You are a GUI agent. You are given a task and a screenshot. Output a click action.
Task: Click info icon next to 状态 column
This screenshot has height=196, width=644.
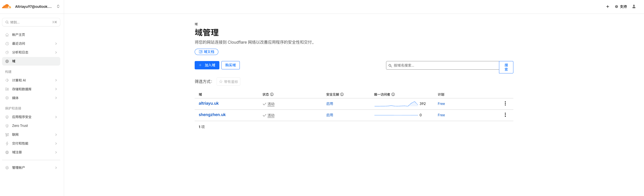pos(272,94)
